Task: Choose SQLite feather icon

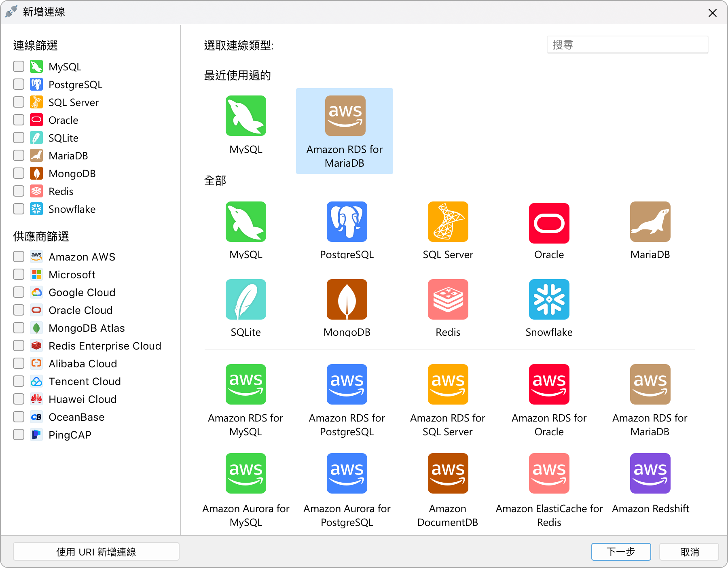Action: [x=246, y=299]
